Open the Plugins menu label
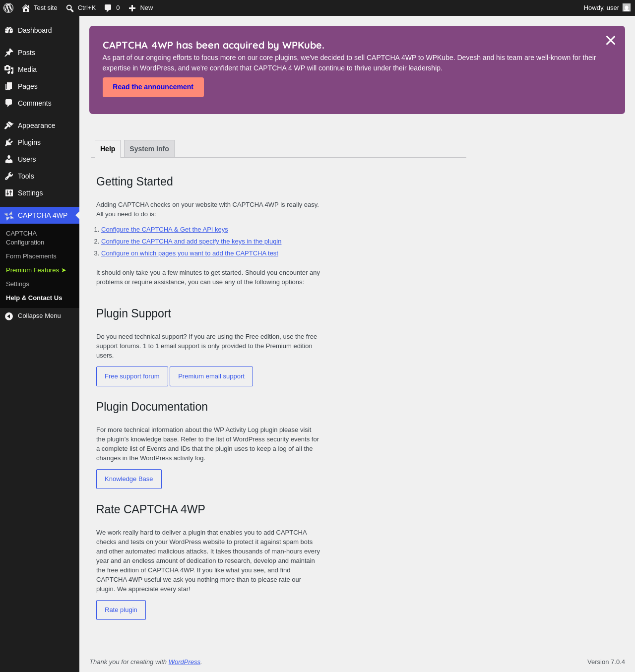 click(29, 142)
